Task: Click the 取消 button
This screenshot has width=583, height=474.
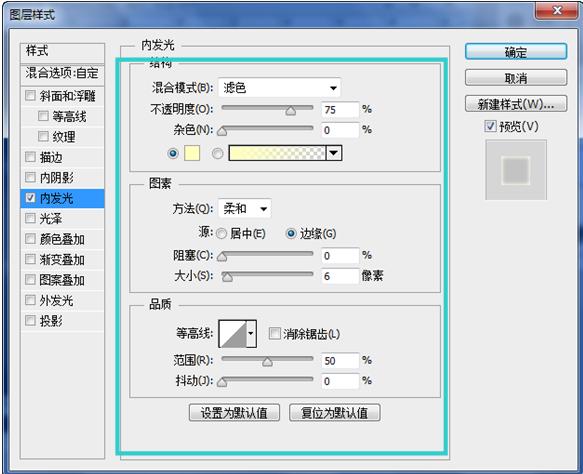Action: coord(516,78)
